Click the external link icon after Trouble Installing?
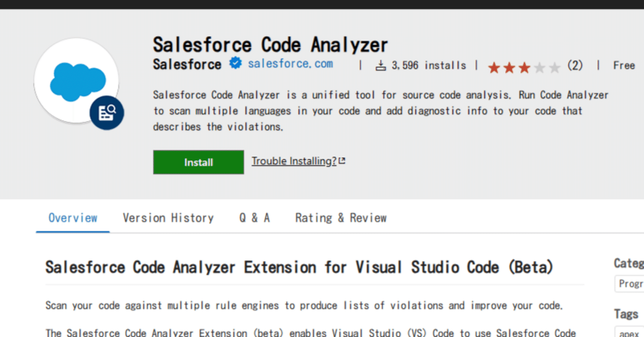Viewport: 644px width, 337px height. [x=342, y=160]
